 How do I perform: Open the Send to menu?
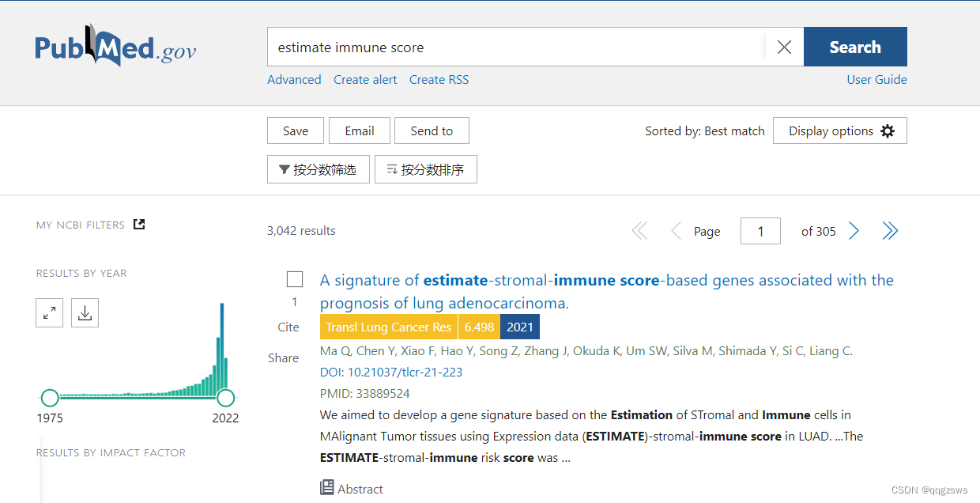[432, 130]
